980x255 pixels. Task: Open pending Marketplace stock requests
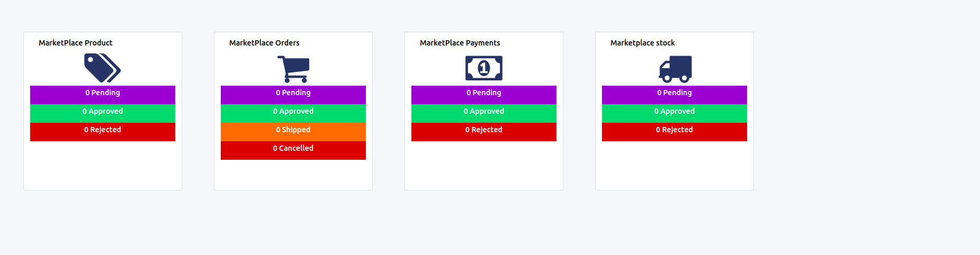[675, 93]
